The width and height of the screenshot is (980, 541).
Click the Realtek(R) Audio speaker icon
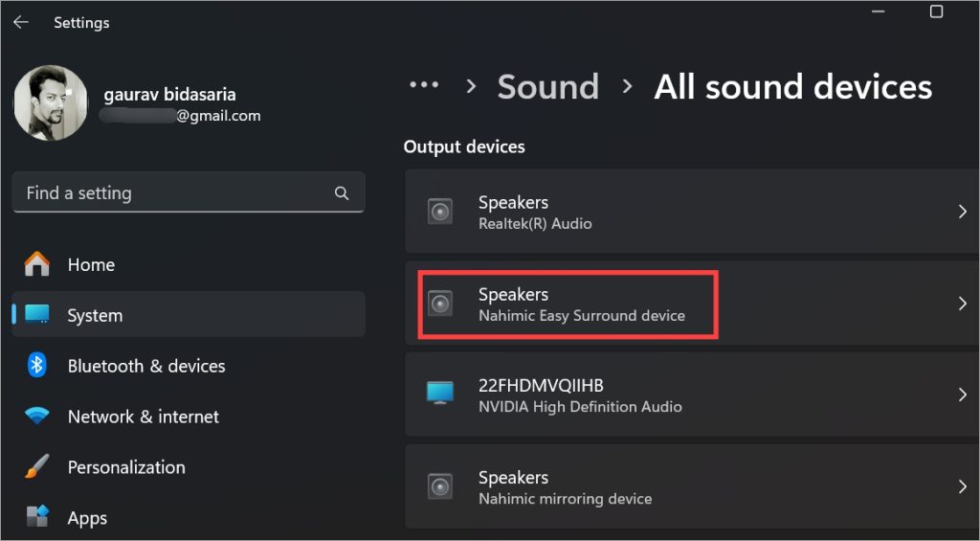(x=440, y=212)
